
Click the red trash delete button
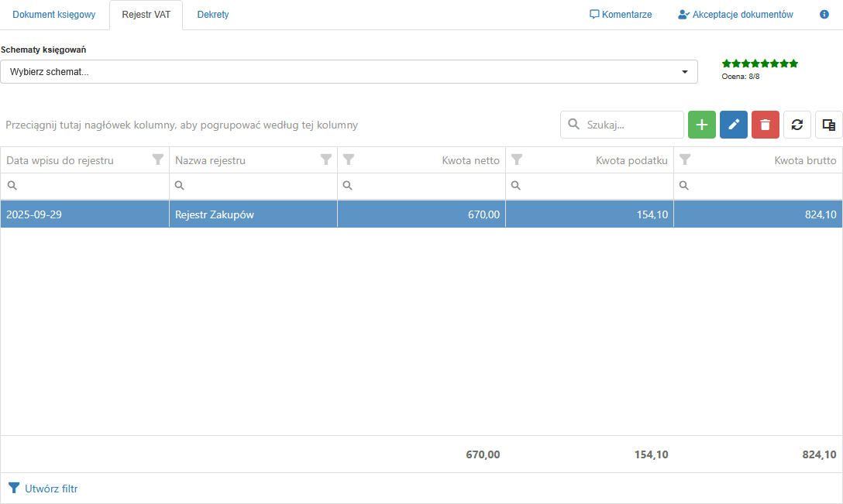coord(766,125)
